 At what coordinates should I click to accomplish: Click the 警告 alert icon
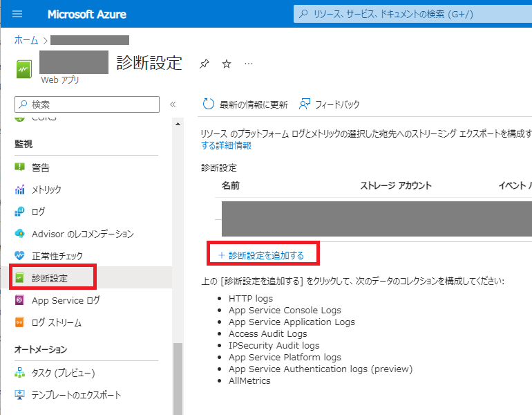point(19,167)
